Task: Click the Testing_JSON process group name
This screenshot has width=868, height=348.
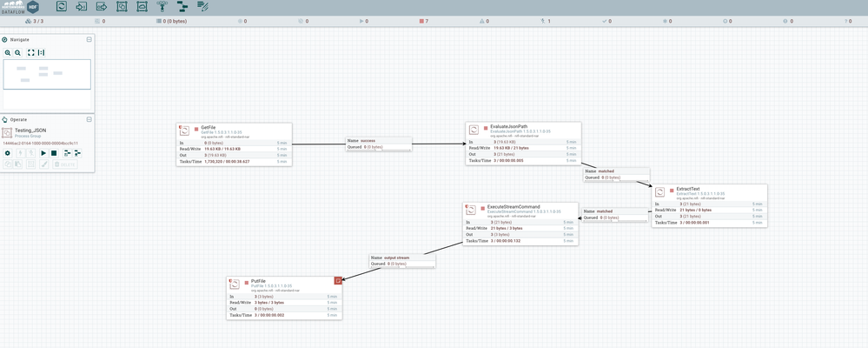Action: [x=30, y=130]
